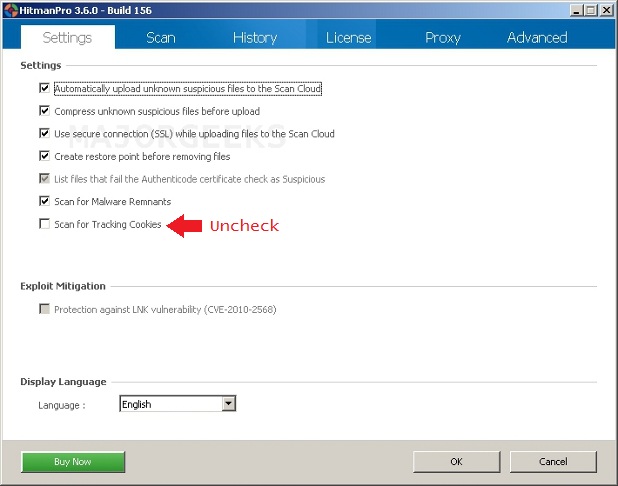Click the English language combo box field
Screen dimensions: 618x486
[x=177, y=404]
